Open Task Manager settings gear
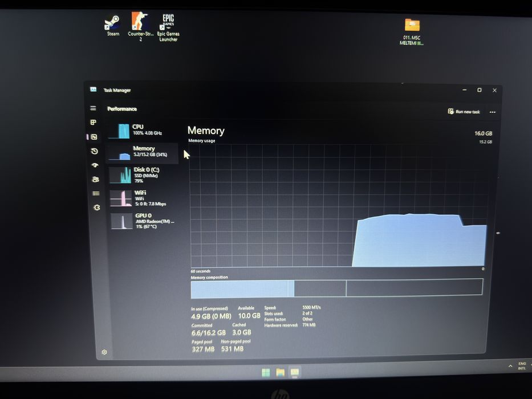Image resolution: width=532 pixels, height=399 pixels. [x=104, y=352]
